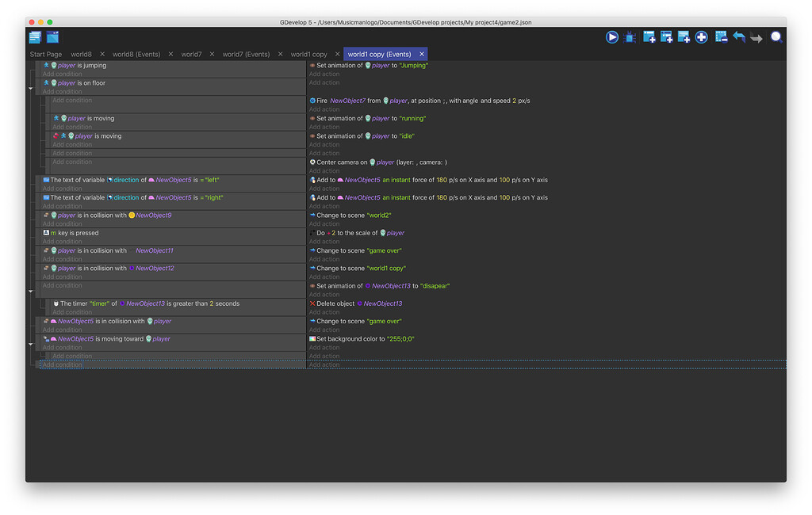Open a project file
Screen dimensions: 812x515
(x=52, y=36)
